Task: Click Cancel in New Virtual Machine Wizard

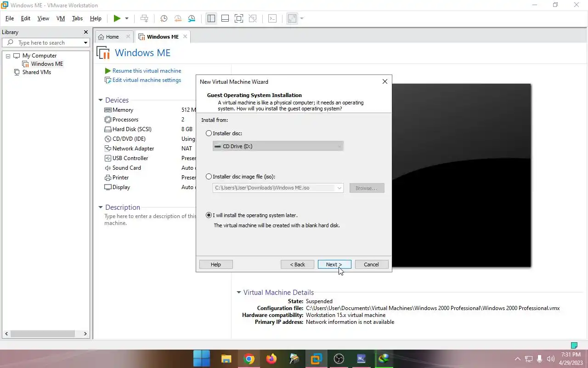Action: pyautogui.click(x=371, y=264)
